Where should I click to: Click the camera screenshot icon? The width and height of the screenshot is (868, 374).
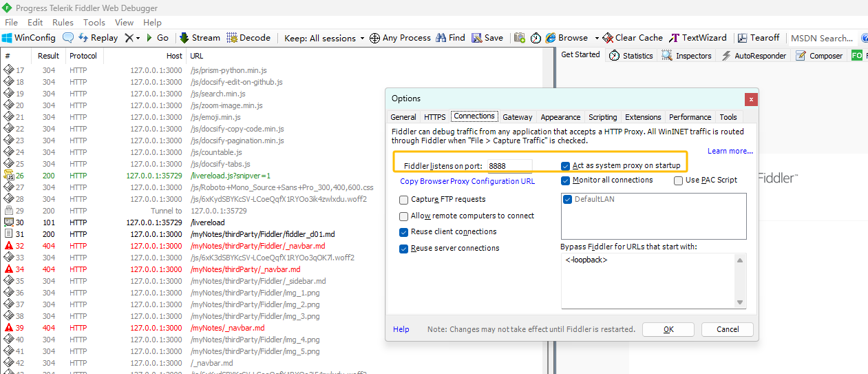coord(519,38)
